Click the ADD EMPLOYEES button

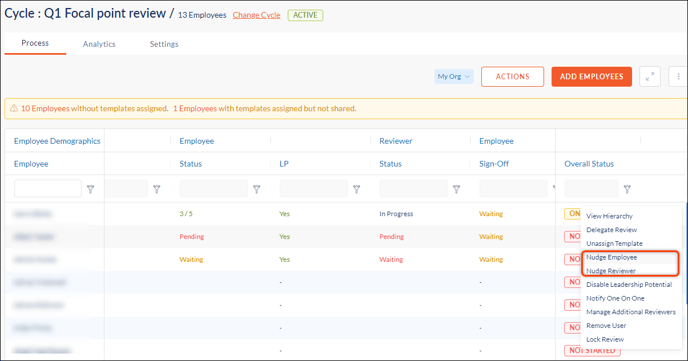point(591,76)
